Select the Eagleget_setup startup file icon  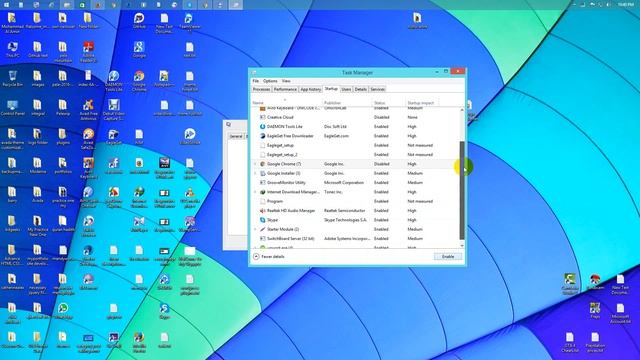point(262,145)
